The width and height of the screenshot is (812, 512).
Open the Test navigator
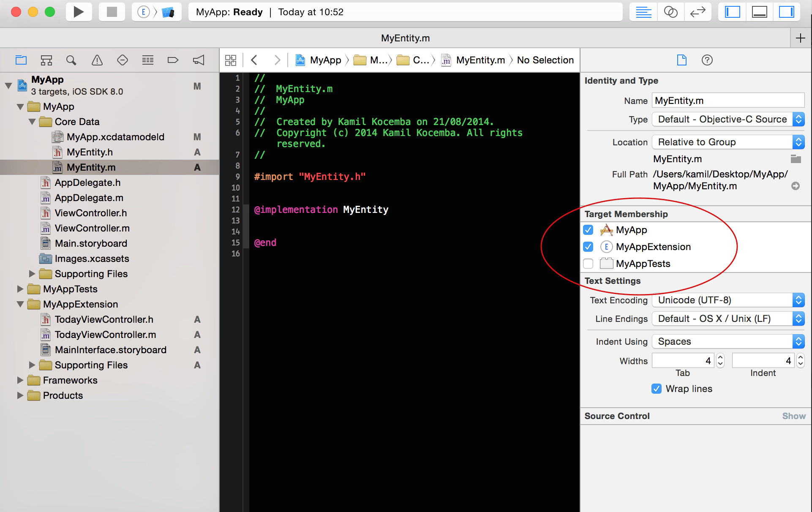click(x=123, y=60)
